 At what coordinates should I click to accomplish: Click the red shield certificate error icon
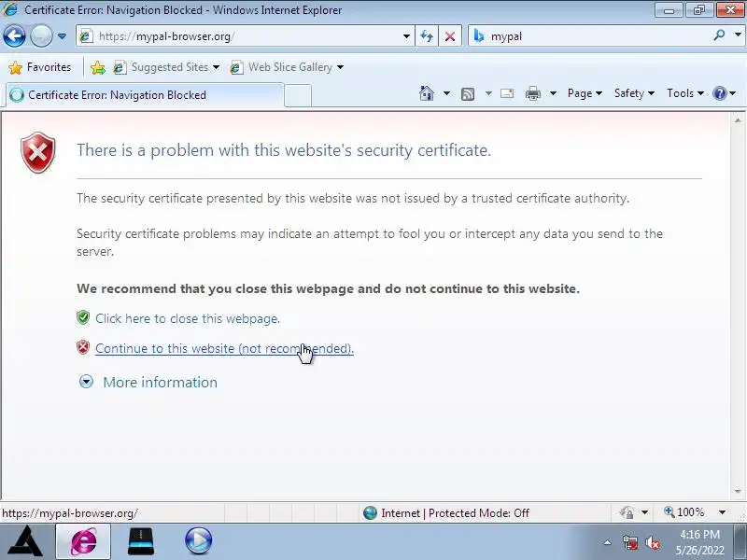(38, 152)
